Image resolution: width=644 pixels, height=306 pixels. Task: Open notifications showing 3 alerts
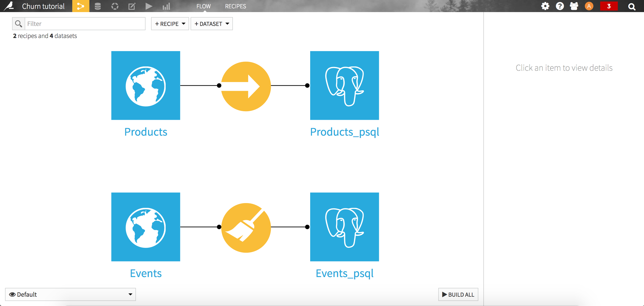point(609,6)
